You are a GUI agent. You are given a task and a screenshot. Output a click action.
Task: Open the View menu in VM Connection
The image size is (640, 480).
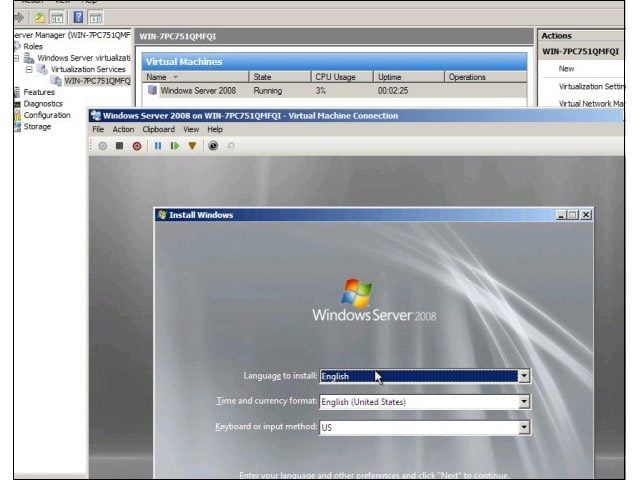pyautogui.click(x=191, y=129)
